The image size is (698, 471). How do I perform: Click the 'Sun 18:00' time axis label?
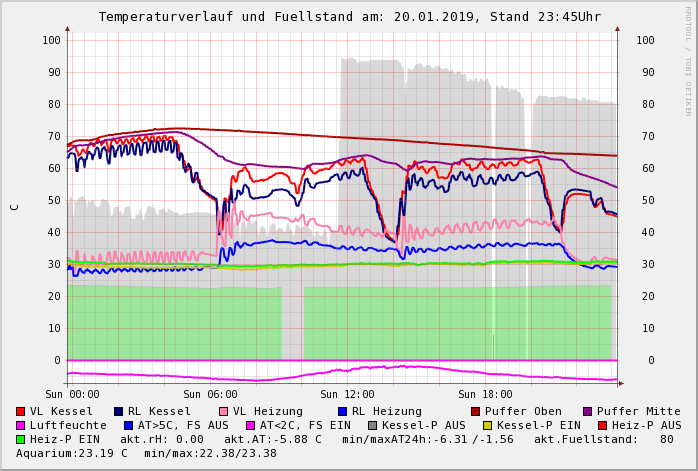(x=485, y=394)
